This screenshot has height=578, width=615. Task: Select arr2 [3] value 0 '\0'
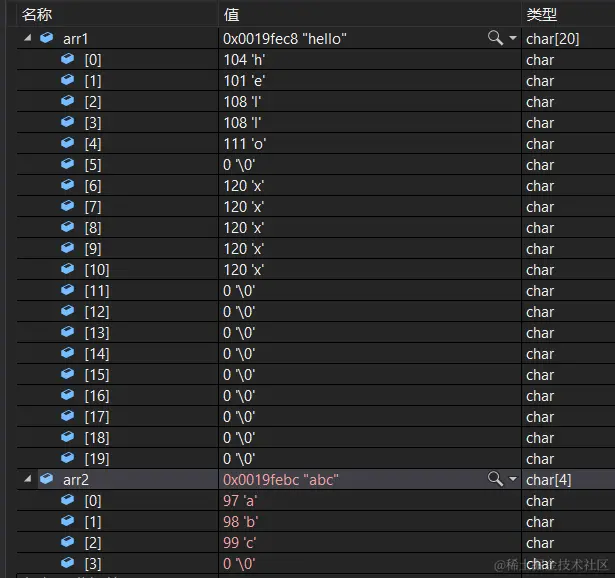point(239,564)
